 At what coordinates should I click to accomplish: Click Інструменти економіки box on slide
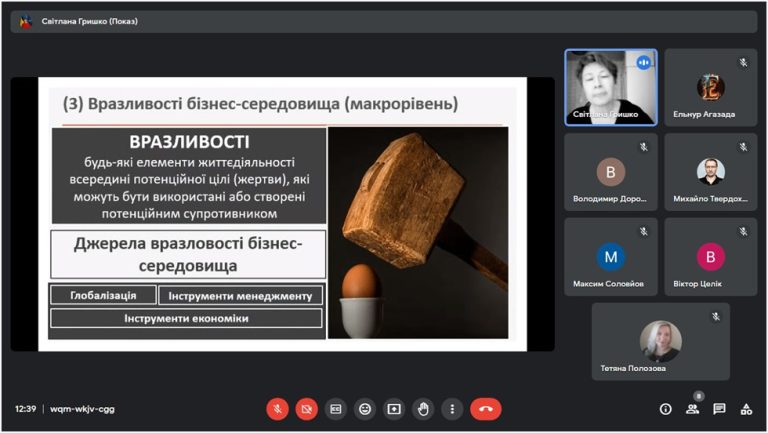186,318
